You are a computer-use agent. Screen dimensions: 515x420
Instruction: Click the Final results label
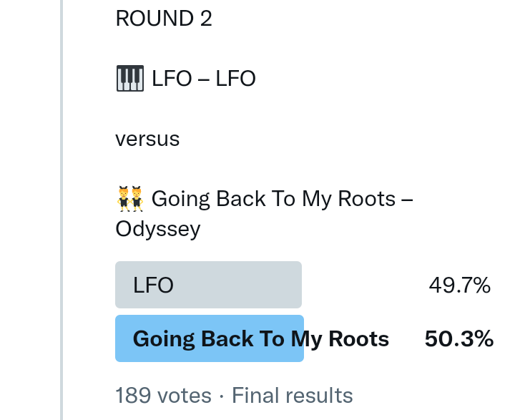point(293,396)
